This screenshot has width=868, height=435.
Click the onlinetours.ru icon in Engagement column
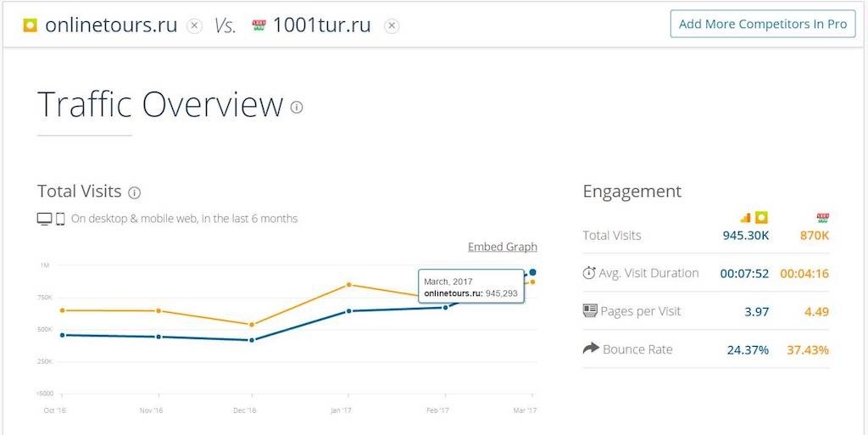click(761, 217)
